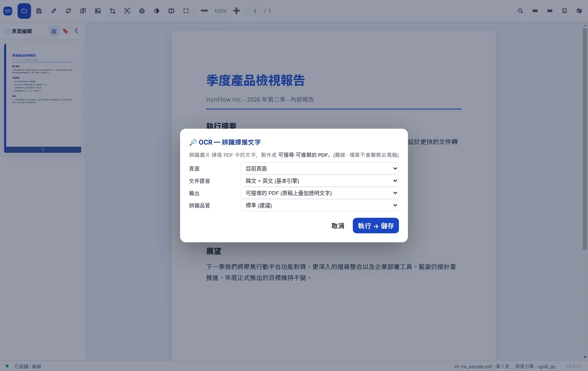Viewport: 588px width, 371px height.
Task: Collapse the sidebar with the chevron
Action: pos(76,31)
